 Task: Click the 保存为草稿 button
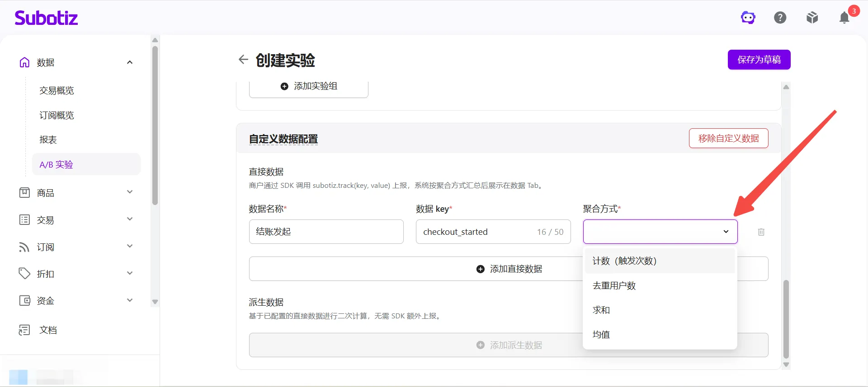(x=759, y=60)
